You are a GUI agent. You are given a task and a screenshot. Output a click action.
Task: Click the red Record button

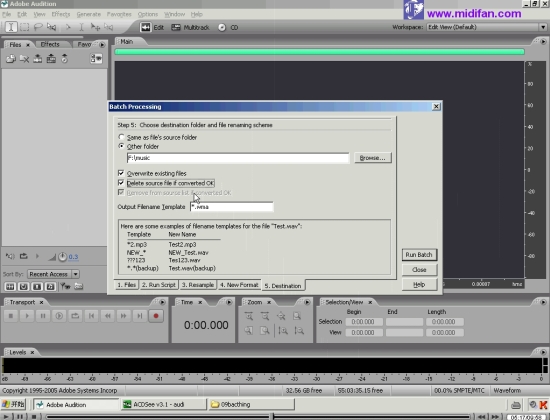click(x=156, y=316)
